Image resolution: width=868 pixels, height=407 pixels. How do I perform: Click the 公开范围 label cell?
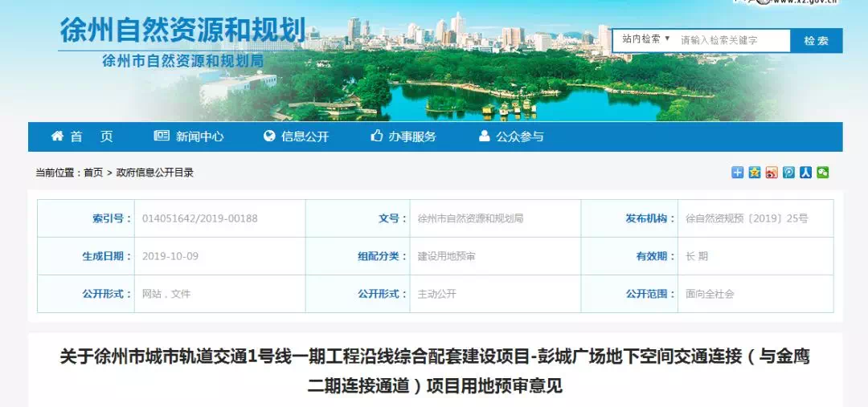tap(629, 294)
